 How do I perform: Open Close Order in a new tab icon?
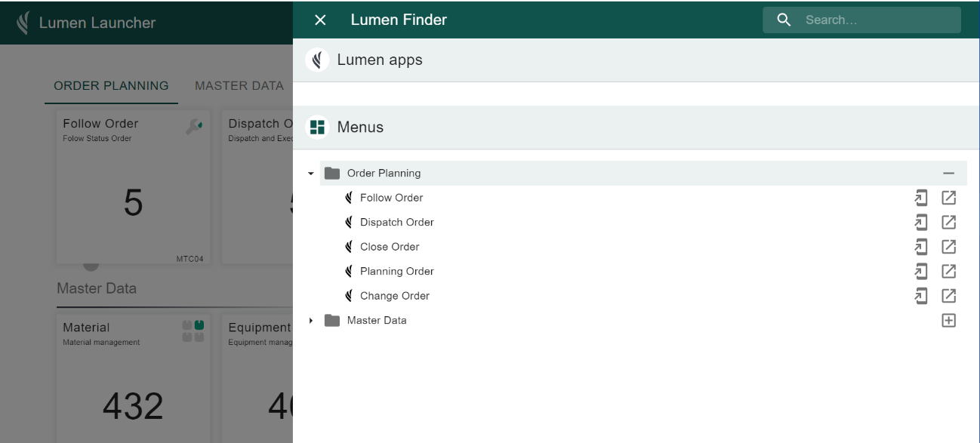[x=948, y=247]
